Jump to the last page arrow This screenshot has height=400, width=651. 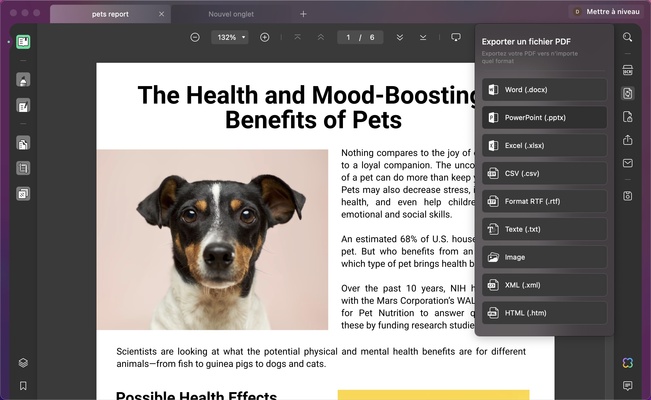coord(423,37)
